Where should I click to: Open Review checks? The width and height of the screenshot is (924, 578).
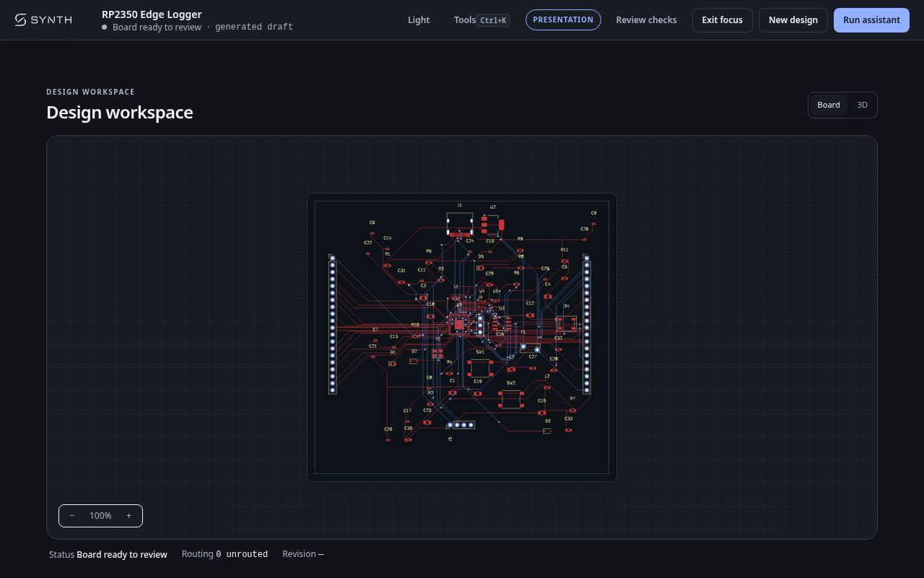646,20
